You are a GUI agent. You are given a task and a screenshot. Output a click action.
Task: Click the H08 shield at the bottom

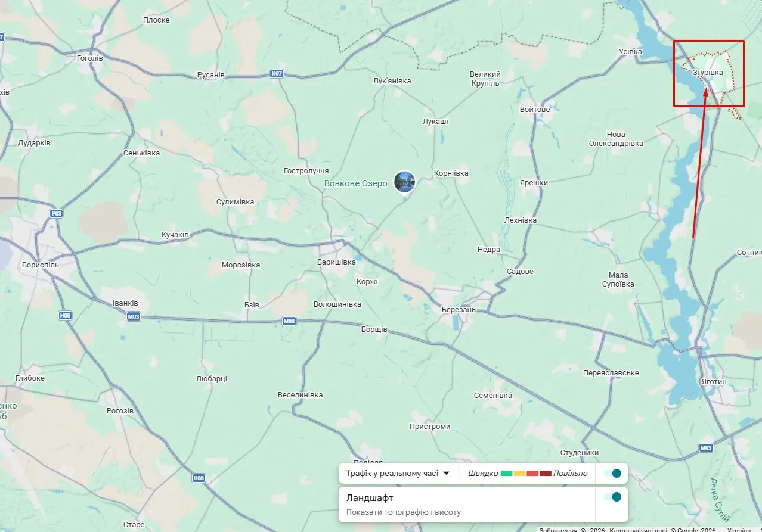[x=199, y=478]
